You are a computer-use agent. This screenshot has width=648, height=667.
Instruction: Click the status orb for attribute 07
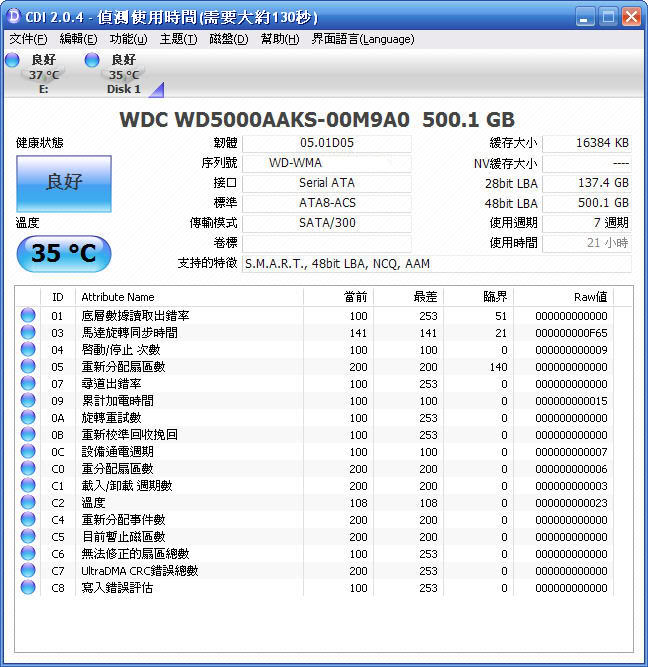[x=28, y=383]
